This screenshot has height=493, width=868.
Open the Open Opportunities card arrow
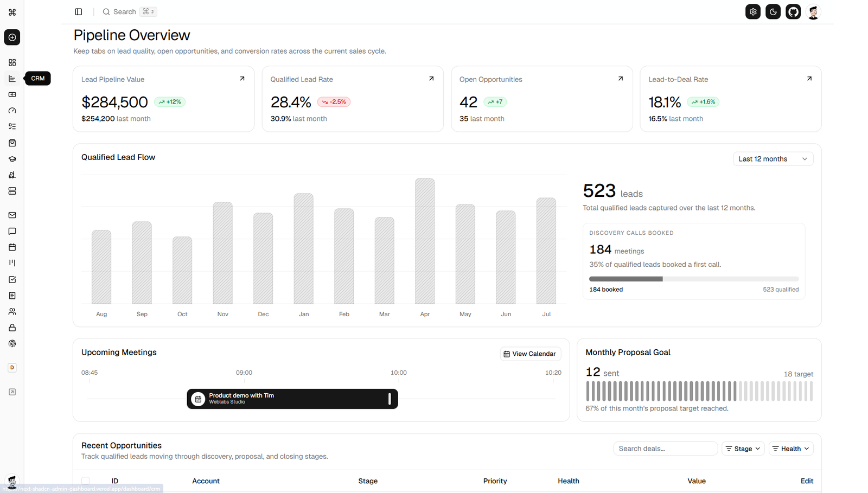point(621,79)
